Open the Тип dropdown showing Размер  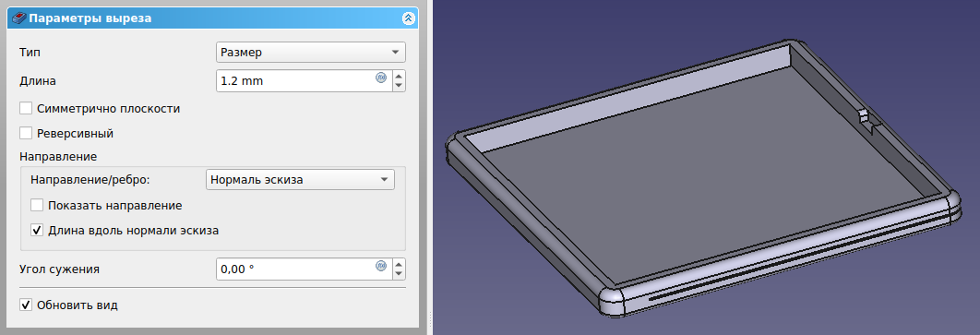pyautogui.click(x=311, y=52)
